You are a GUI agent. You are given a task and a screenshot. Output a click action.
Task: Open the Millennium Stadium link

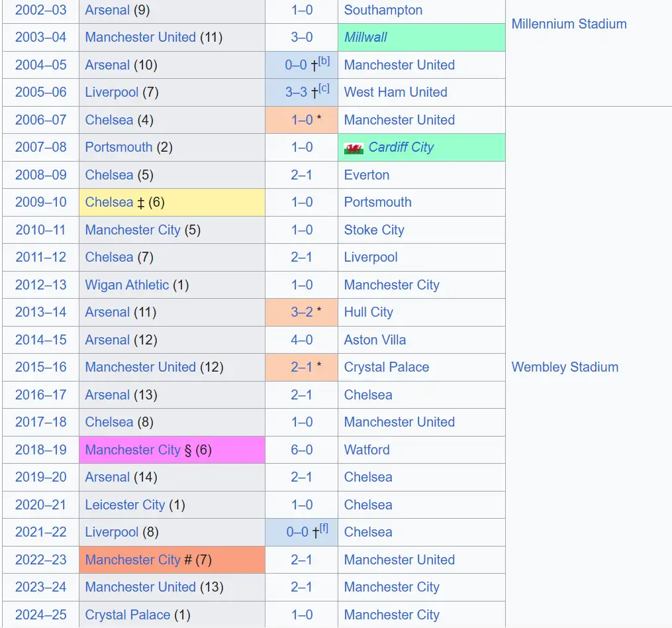coord(569,24)
